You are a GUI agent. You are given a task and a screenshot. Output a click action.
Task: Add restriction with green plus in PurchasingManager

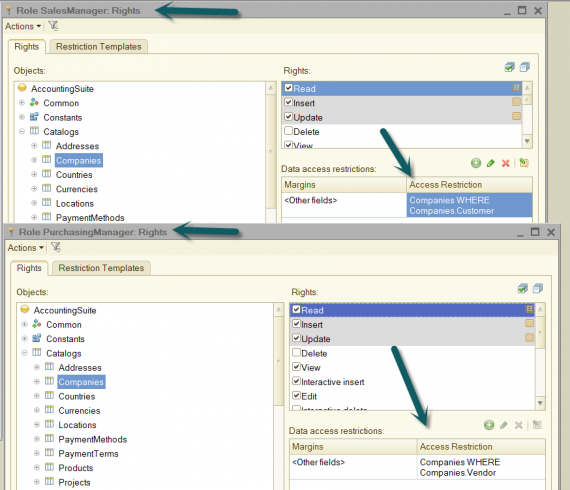[x=489, y=425]
